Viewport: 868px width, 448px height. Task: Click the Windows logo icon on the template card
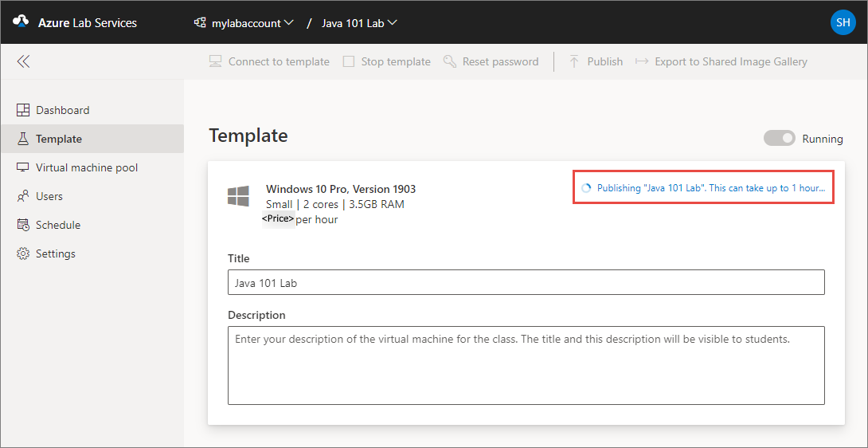[x=239, y=197]
